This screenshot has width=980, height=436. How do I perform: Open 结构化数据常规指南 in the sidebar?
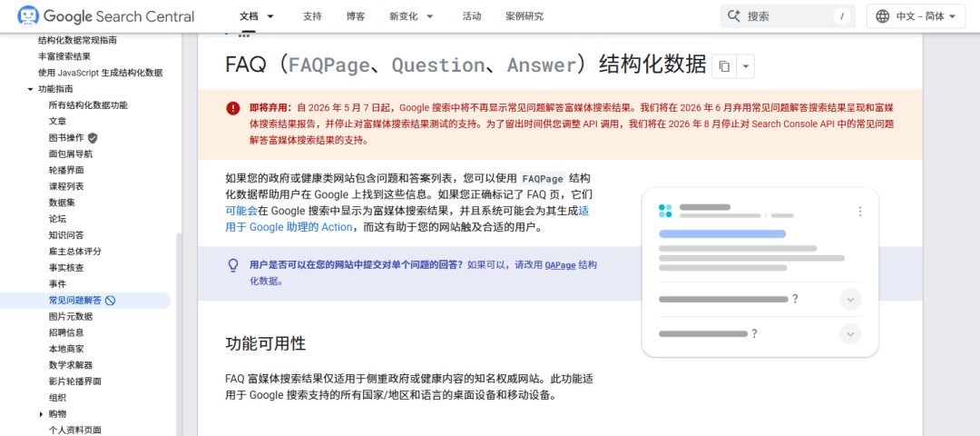77,41
